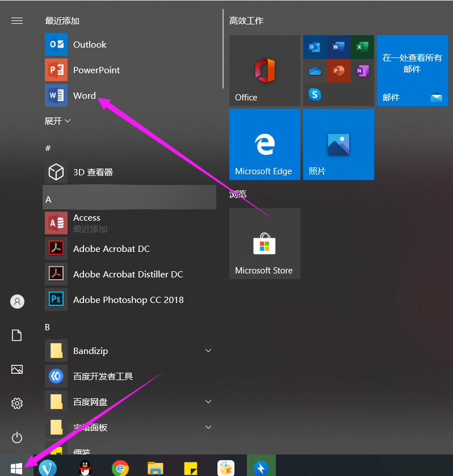The width and height of the screenshot is (453, 476).
Task: Open the blue V app in taskbar
Action: [48, 468]
